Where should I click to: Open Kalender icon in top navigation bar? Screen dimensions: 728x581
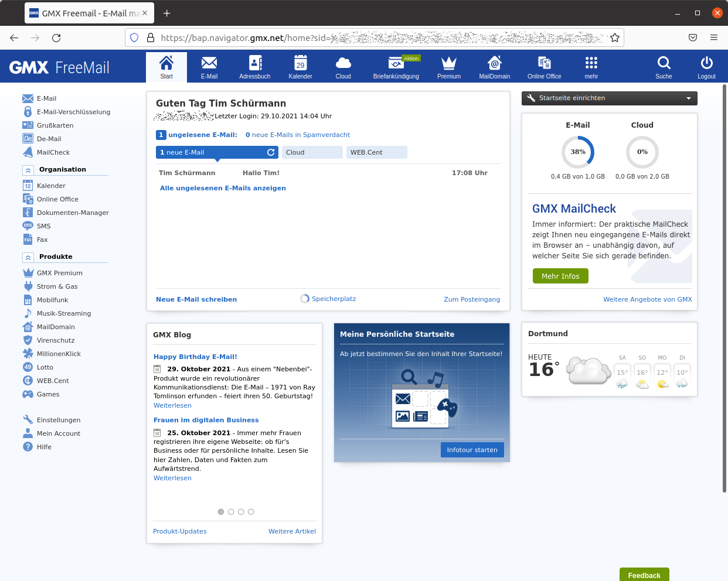pyautogui.click(x=300, y=63)
